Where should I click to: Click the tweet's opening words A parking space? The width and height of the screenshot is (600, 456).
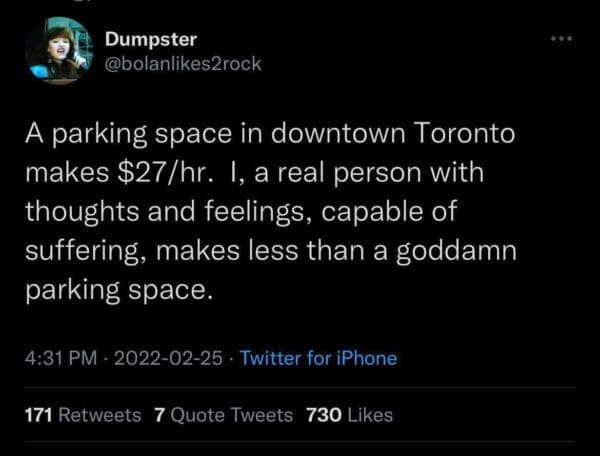tap(104, 134)
